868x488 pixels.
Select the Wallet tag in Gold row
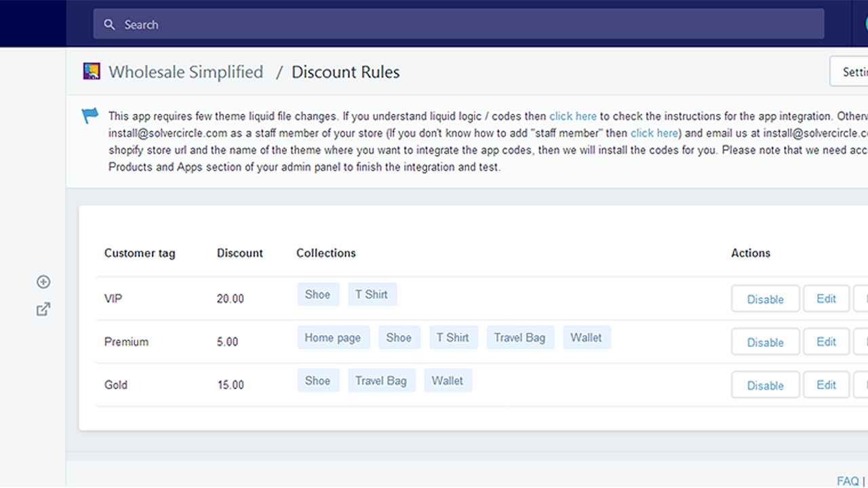[448, 380]
